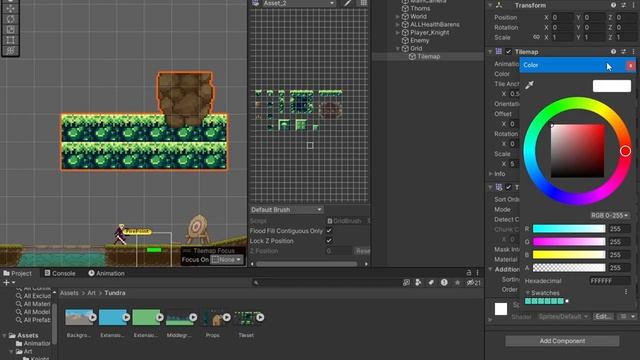640x360 pixels.
Task: Search by label icon in Project toolbar
Action: tap(431, 282)
